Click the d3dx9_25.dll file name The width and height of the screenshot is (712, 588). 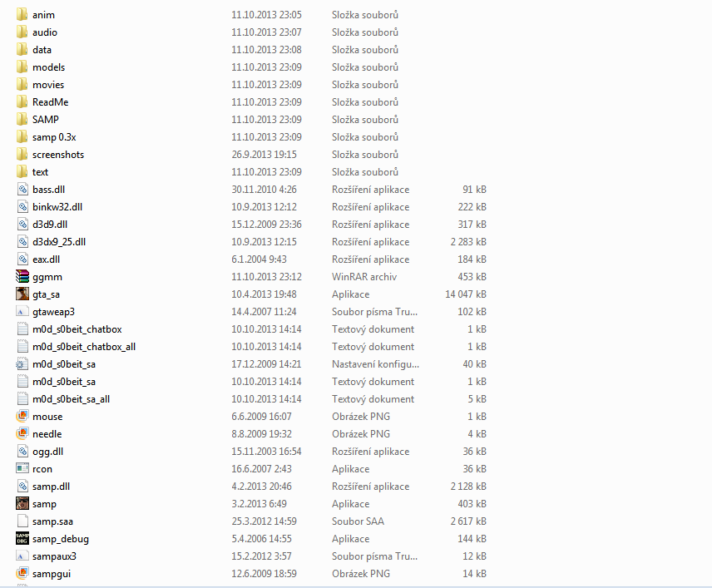coord(59,242)
